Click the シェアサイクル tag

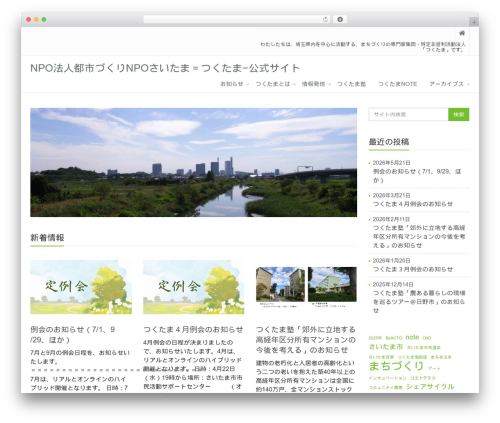tap(430, 387)
